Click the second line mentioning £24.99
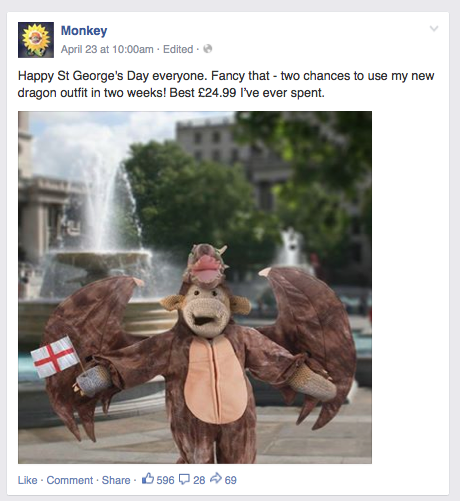 pos(171,93)
